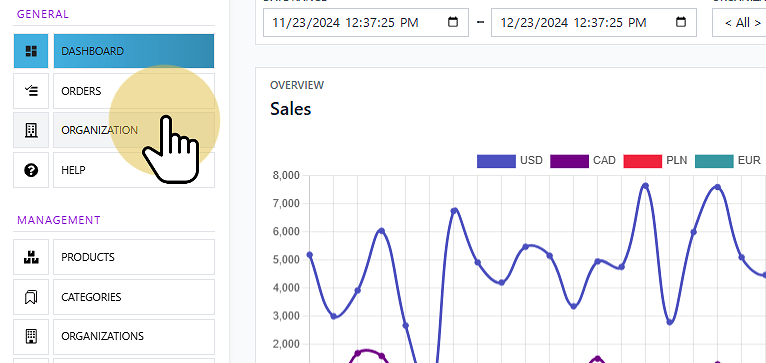Click the Help question mark icon
The height and width of the screenshot is (363, 766).
[x=31, y=170]
